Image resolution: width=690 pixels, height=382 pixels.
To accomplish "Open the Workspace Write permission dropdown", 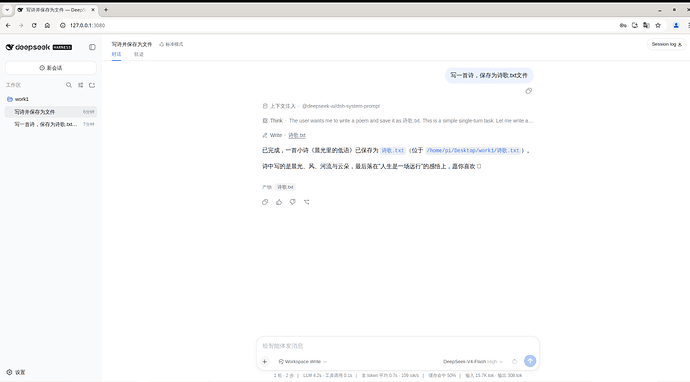I will pyautogui.click(x=303, y=361).
